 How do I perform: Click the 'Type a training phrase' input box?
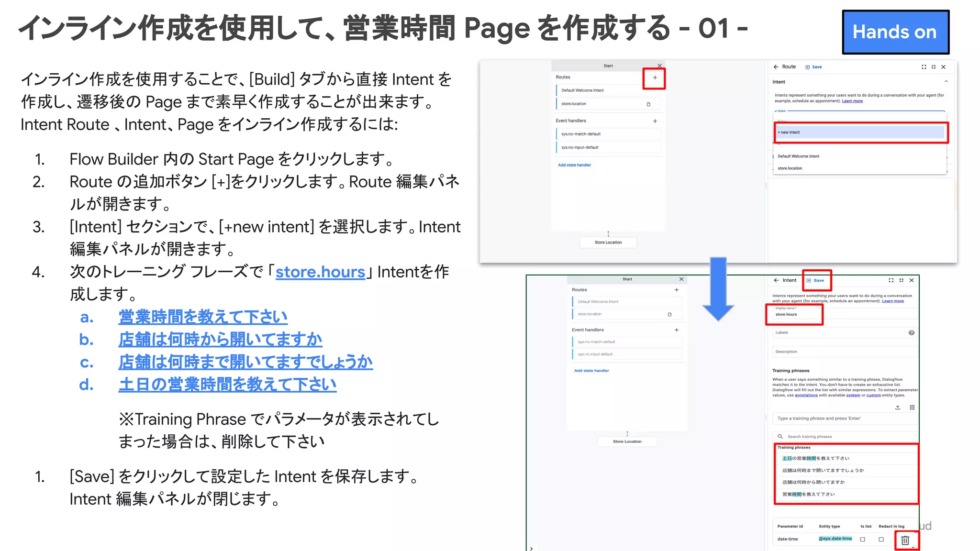pos(845,419)
